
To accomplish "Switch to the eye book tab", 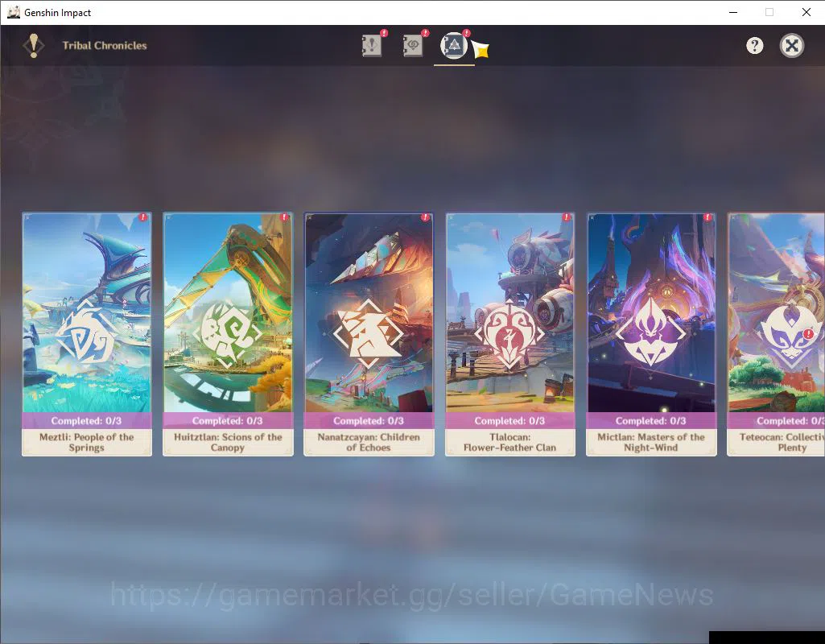I will (x=413, y=46).
